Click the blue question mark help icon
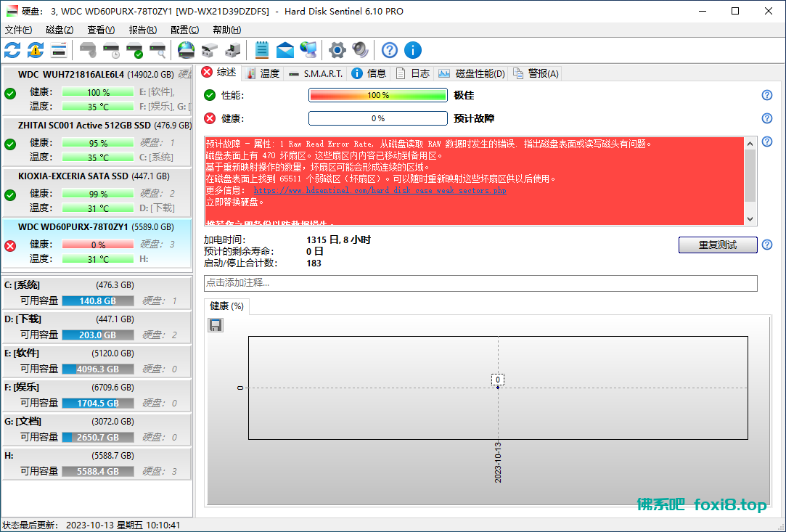This screenshot has height=532, width=786. click(x=388, y=50)
